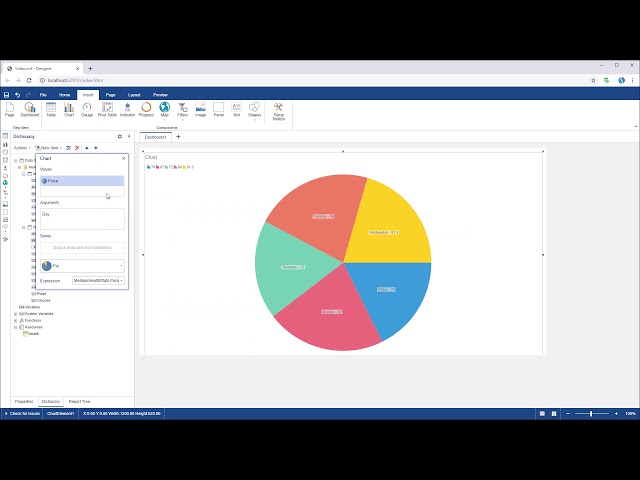
Task: Select the health resource in tree
Action: (x=31, y=333)
